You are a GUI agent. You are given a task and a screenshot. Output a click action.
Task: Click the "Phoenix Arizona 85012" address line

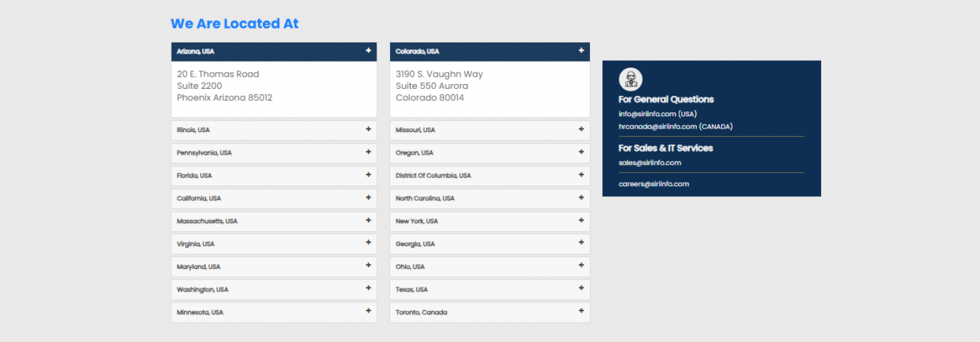(224, 98)
